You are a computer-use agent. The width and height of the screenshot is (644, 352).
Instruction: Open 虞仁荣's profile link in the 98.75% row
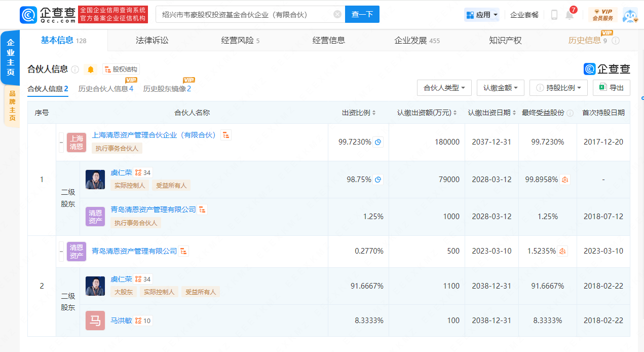(x=121, y=172)
